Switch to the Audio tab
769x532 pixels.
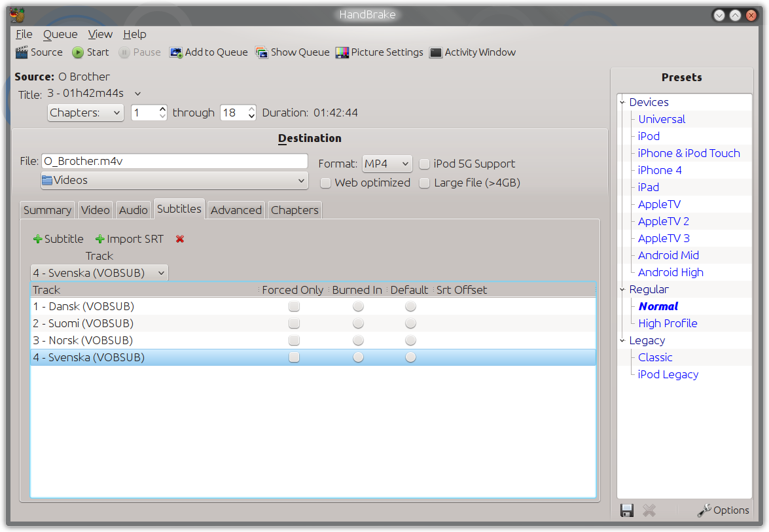click(133, 210)
